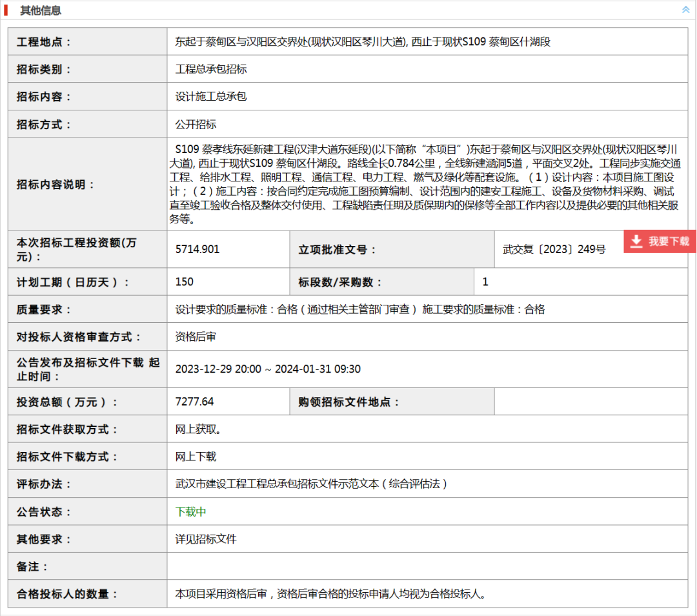Click the 评标办法 label

tap(44, 484)
